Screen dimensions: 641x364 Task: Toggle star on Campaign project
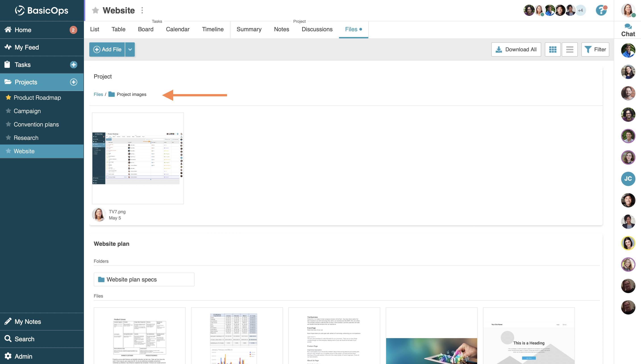coord(8,111)
